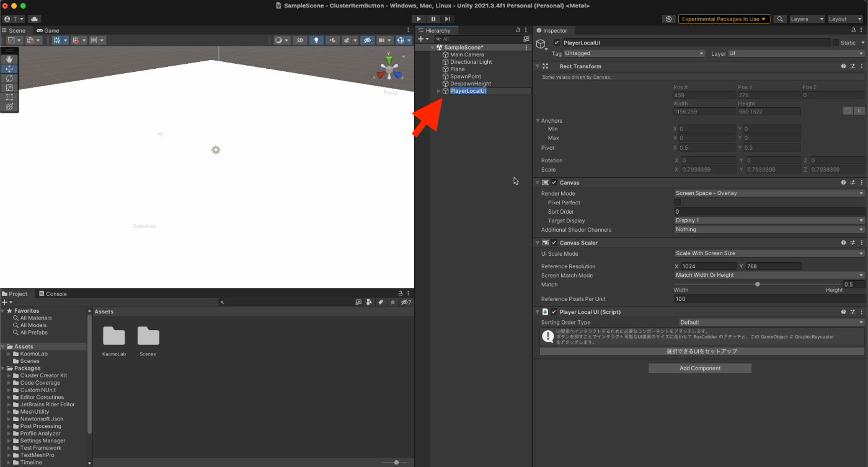Click the global search magnifier icon
Viewport: 868px width, 467px height.
click(781, 19)
